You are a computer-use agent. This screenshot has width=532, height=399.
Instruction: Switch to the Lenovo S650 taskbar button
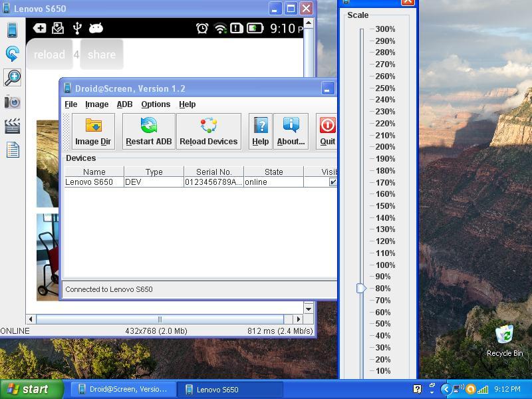coord(230,389)
